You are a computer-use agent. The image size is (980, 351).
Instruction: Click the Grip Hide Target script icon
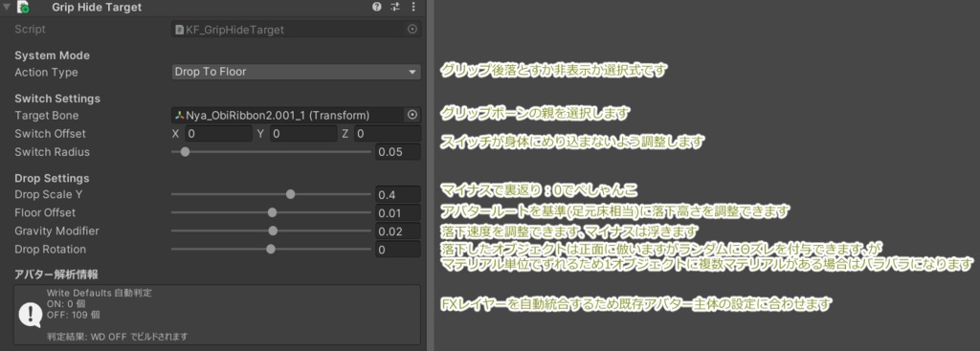(24, 8)
